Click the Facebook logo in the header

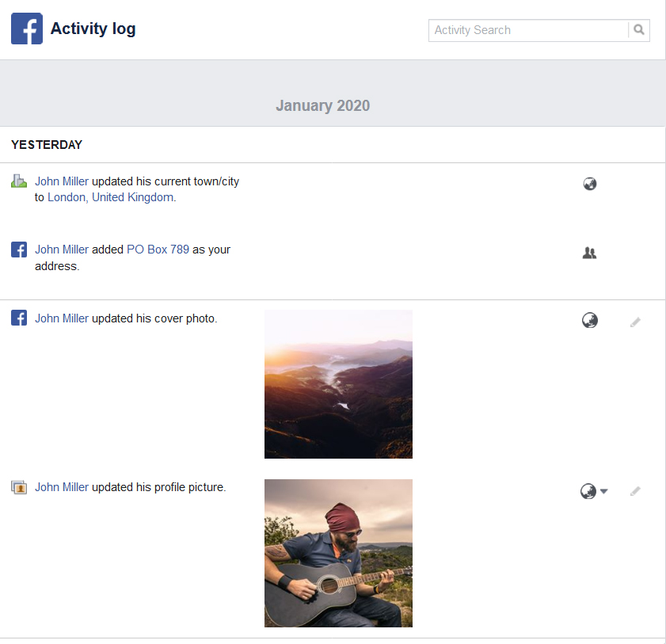(x=27, y=29)
